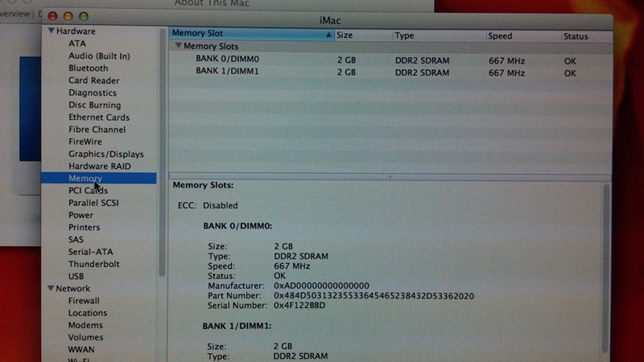The image size is (644, 362).
Task: Open Firewall under Network
Action: click(84, 301)
